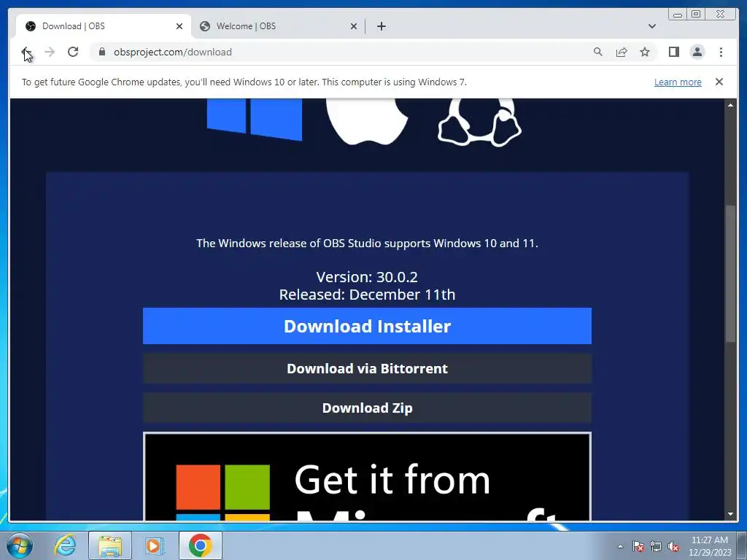
Task: Open the Windows Start menu
Action: pyautogui.click(x=20, y=545)
